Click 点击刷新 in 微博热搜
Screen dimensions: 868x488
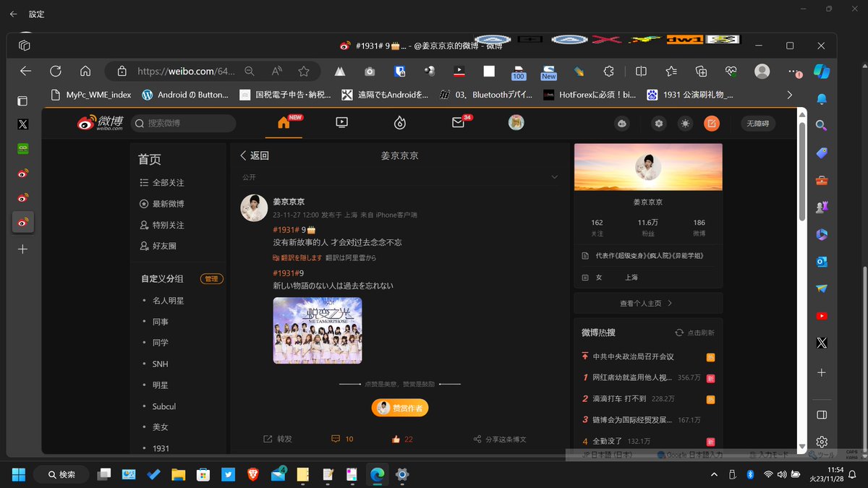pos(694,333)
